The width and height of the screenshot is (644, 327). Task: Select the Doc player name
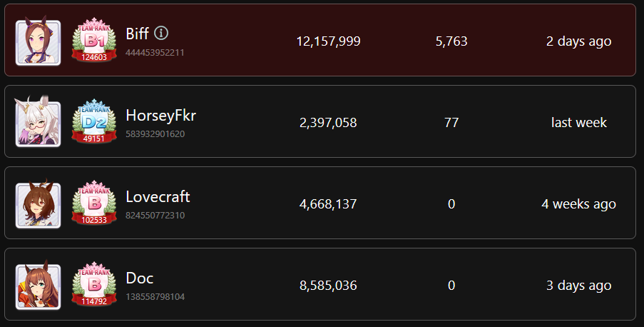click(x=139, y=278)
